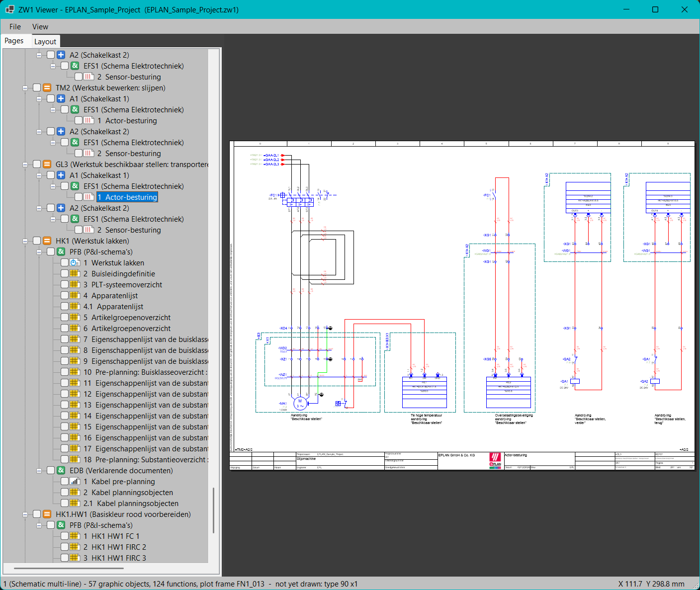Click the EPLAN logo in the title block
Screen dimensions: 700x590
coord(495,460)
